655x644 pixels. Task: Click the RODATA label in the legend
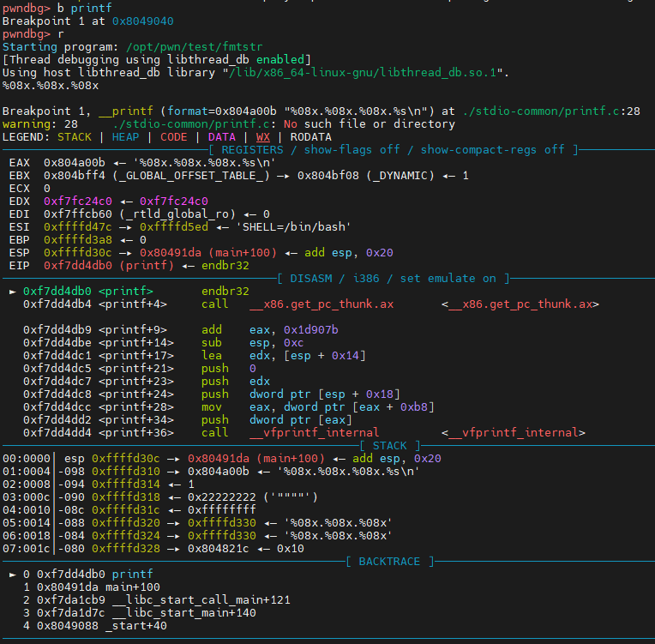coord(311,136)
